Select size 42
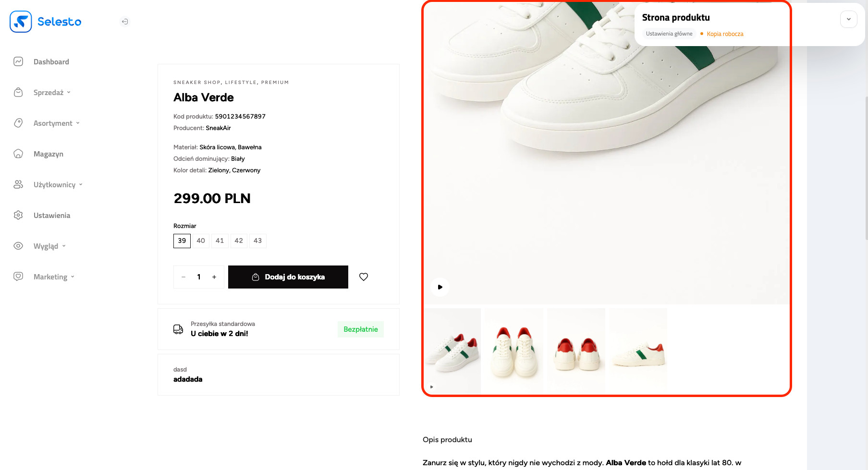The width and height of the screenshot is (868, 470). coord(239,241)
